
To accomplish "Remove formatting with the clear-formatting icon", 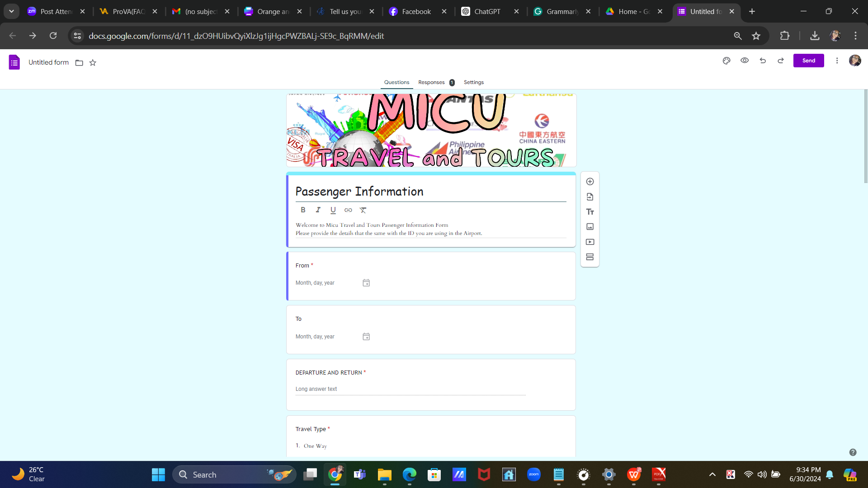I will pos(363,210).
